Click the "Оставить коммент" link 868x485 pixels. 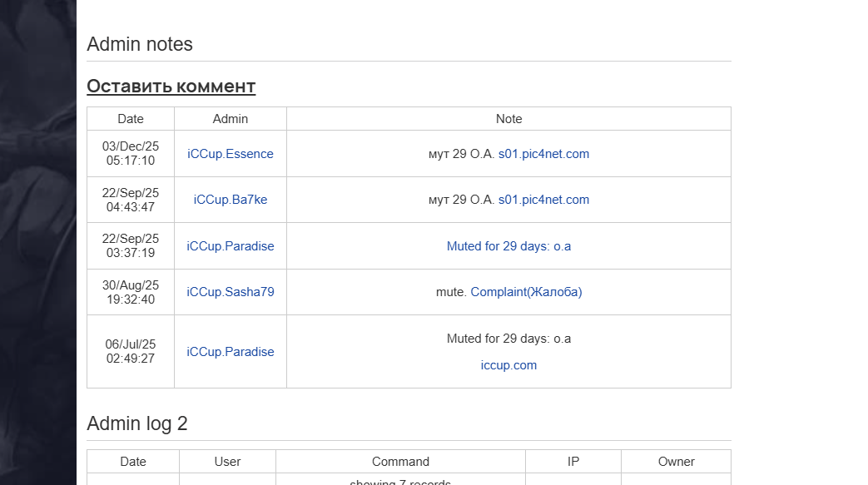point(171,87)
